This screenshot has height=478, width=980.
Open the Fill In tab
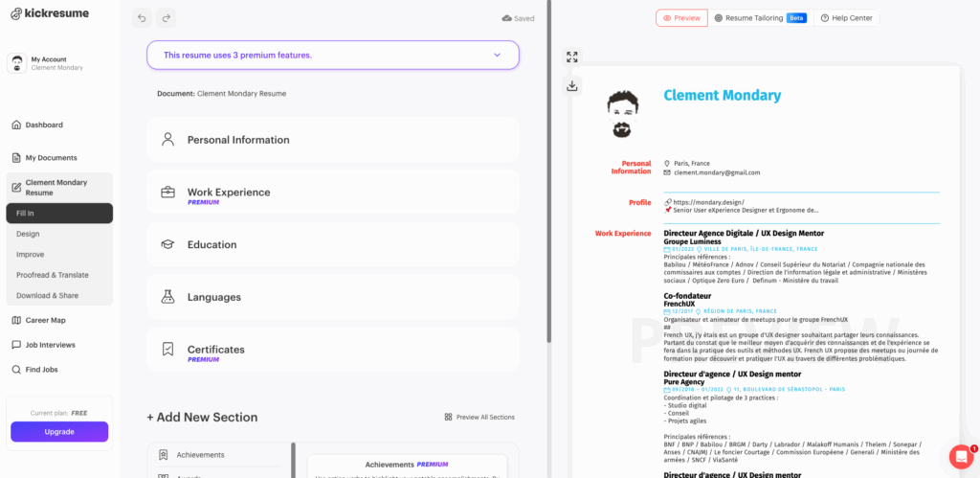click(59, 214)
